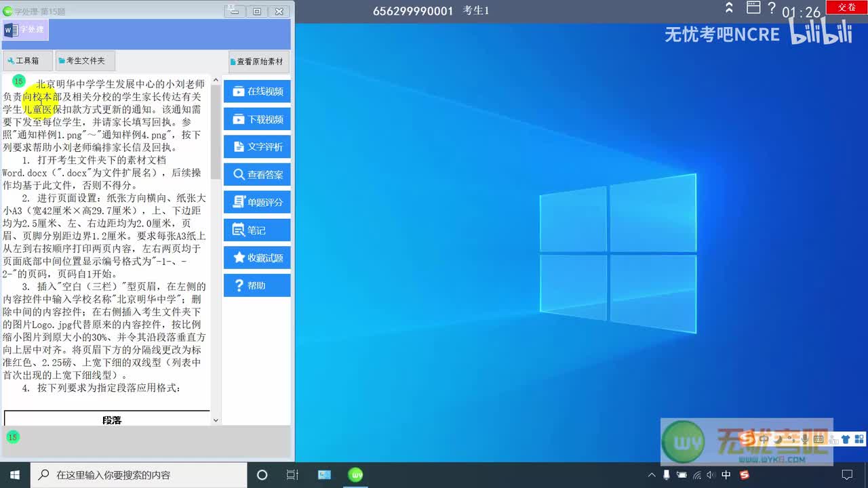Click the 01:26 exam timer
868x488 pixels.
tap(801, 12)
